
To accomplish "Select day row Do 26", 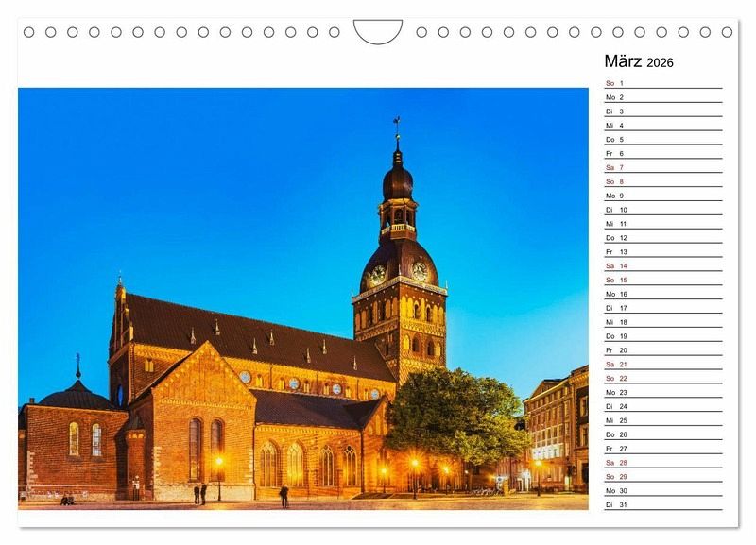I will point(663,434).
